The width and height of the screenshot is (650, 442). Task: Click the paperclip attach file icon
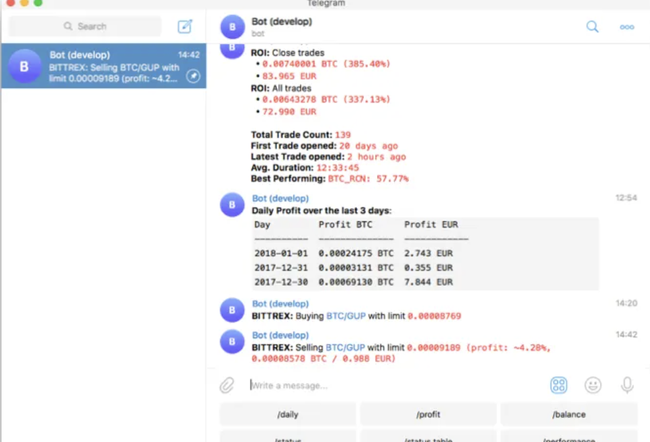[x=227, y=385]
